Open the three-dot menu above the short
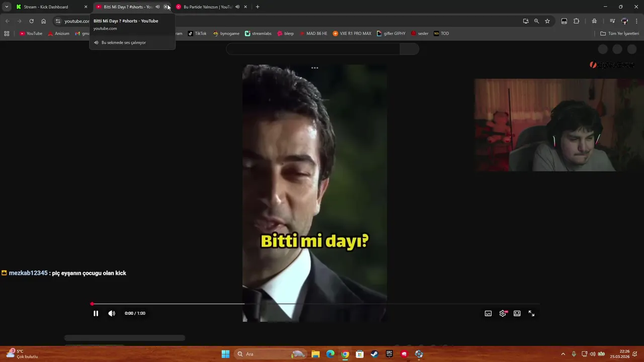 pyautogui.click(x=314, y=68)
